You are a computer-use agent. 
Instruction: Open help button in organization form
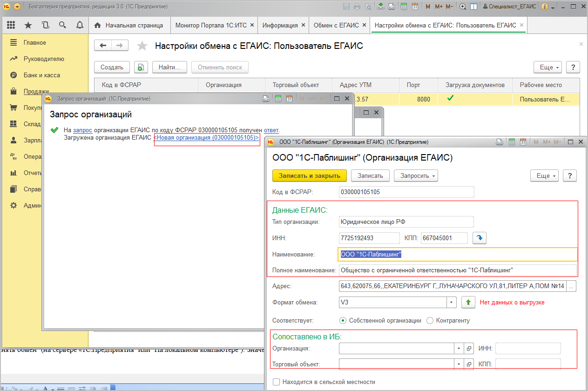point(570,175)
